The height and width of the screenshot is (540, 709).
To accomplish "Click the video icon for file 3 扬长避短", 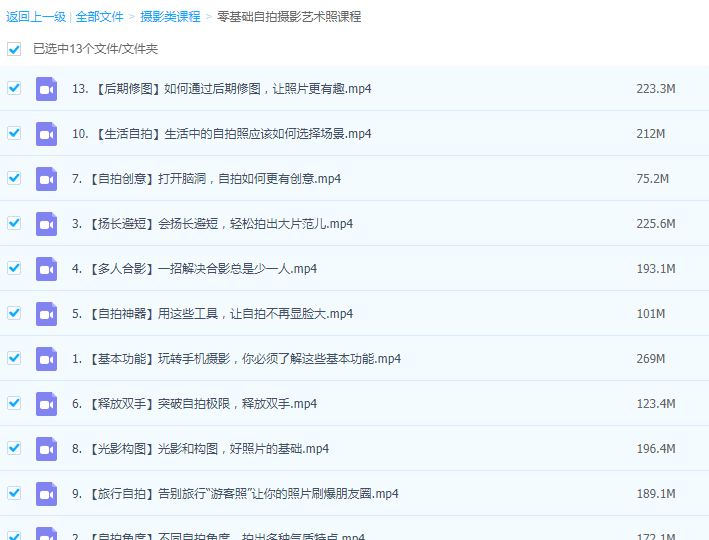I will coord(47,224).
